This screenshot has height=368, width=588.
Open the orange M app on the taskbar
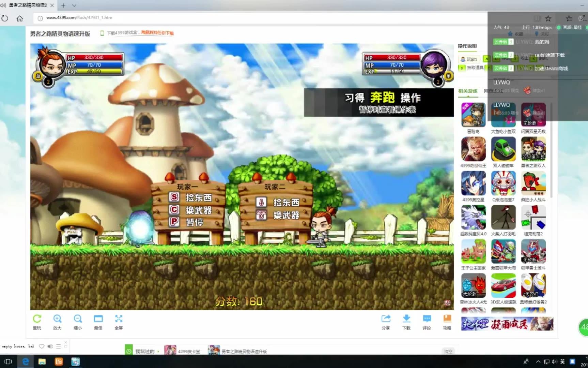click(x=59, y=362)
